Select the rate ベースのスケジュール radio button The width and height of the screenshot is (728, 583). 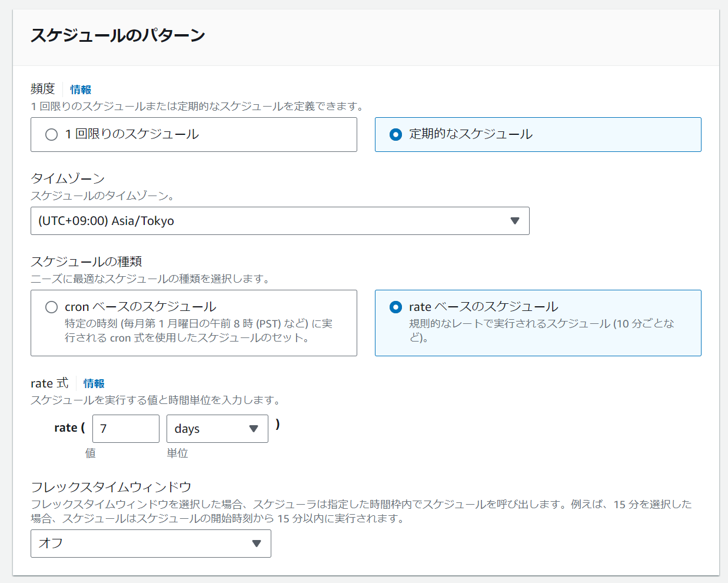395,307
